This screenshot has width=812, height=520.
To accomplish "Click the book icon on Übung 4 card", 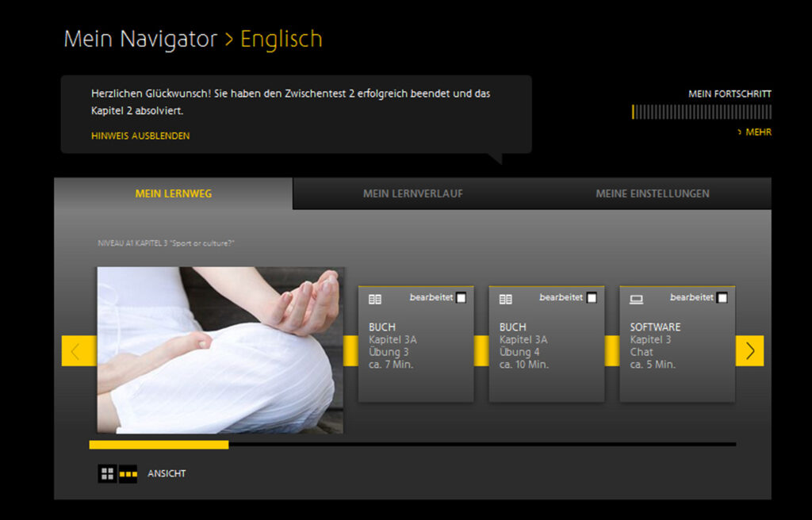I will click(x=505, y=299).
